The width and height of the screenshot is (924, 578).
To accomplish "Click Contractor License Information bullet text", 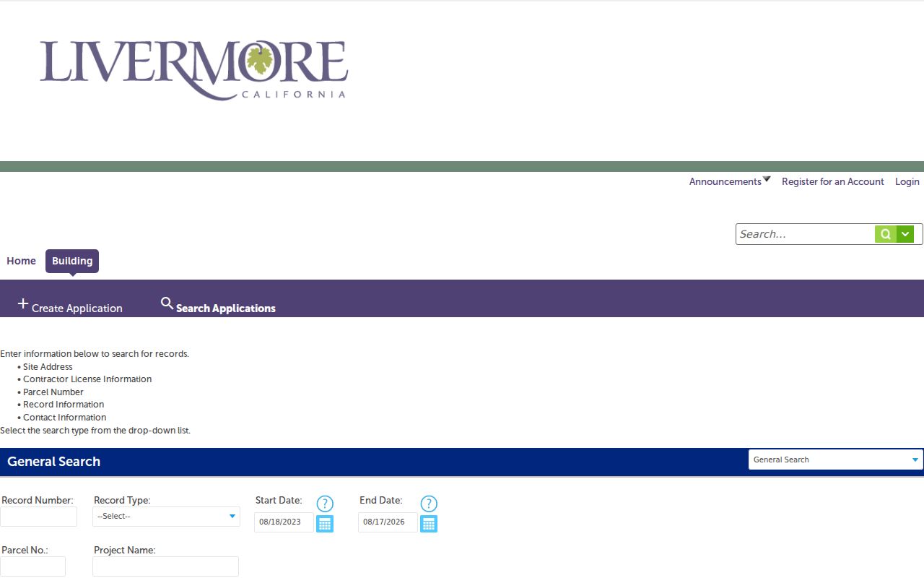I will 87,379.
